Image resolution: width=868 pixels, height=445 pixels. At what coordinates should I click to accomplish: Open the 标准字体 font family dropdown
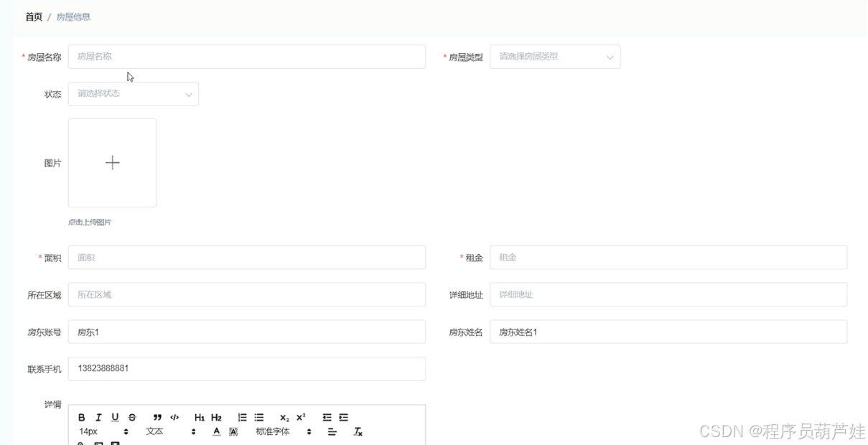pyautogui.click(x=284, y=432)
